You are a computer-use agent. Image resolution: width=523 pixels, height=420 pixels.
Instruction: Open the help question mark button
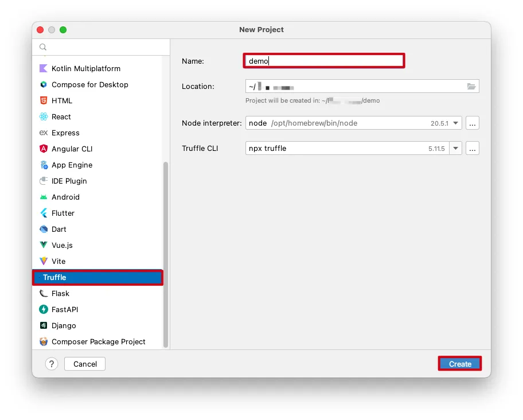pos(52,364)
